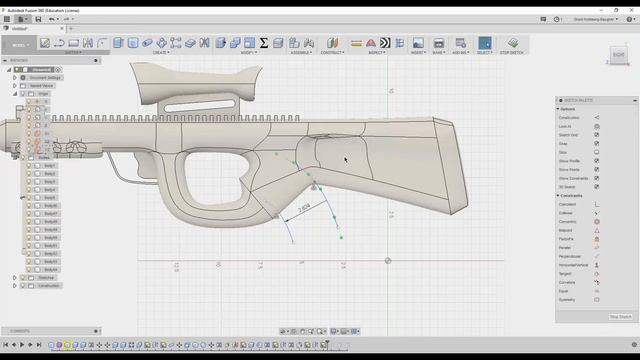
Task: Minimize the Sketch Palette panel
Action: 635,100
